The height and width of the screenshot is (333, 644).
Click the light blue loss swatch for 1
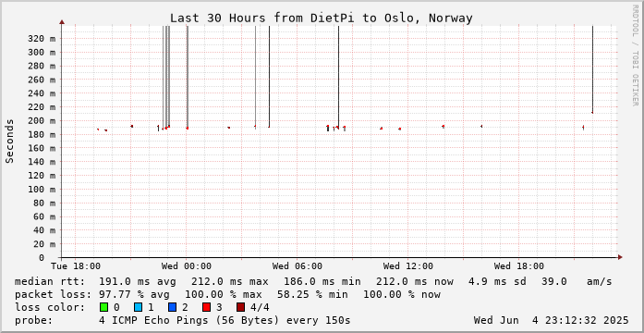point(138,307)
